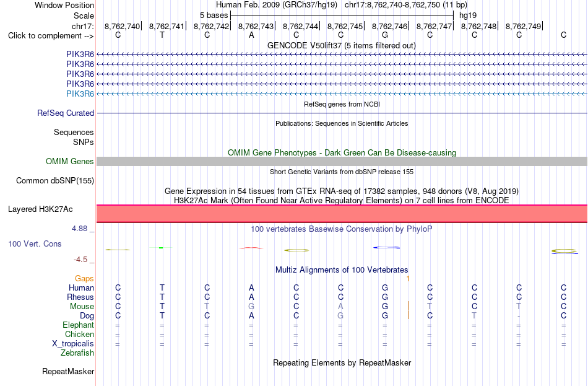Click the red PhyloP conservation bar
Image resolution: width=588 pixels, height=386 pixels.
251,248
